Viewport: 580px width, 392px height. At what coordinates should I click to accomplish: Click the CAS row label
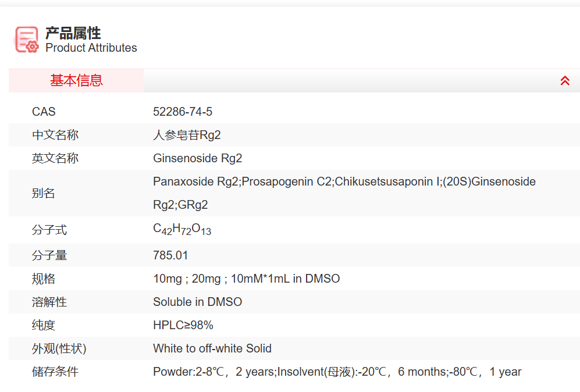44,112
